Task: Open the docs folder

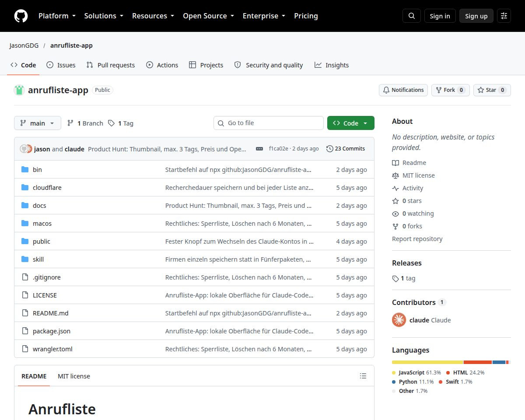Action: pos(39,206)
